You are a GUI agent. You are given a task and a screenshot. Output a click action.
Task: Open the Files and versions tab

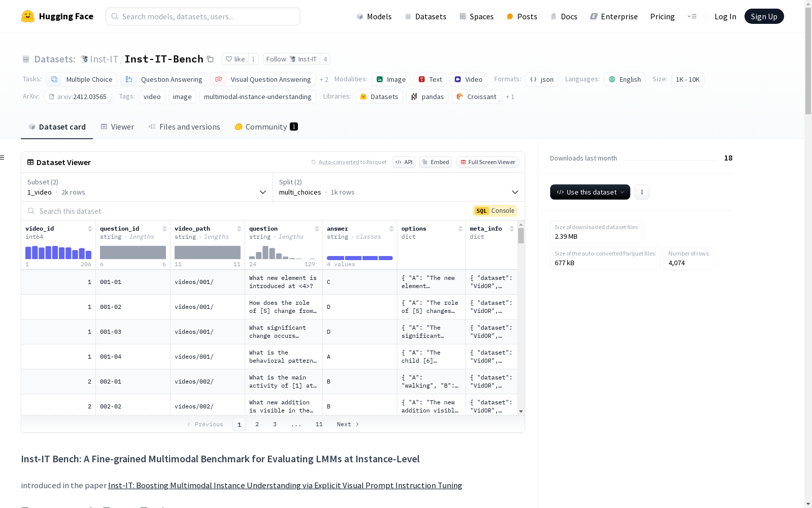[184, 127]
